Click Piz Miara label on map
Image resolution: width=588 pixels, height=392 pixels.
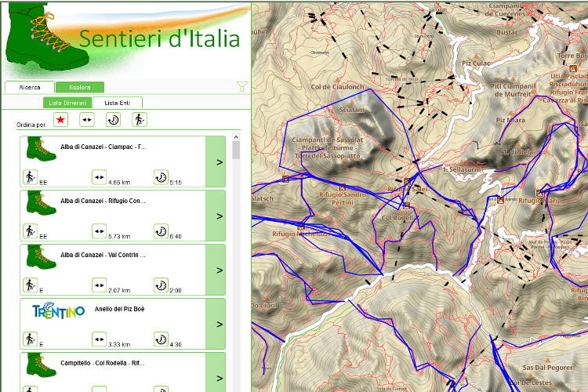(x=510, y=120)
